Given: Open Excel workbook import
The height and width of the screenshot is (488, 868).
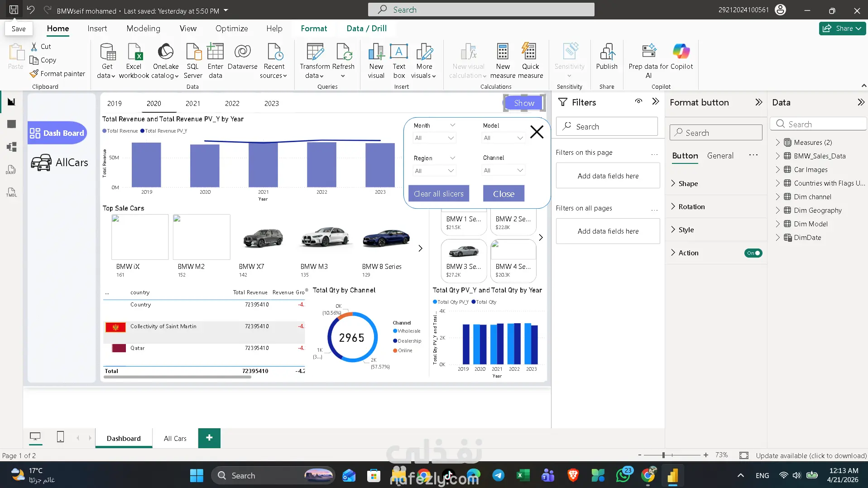Looking at the screenshot, I should (134, 61).
